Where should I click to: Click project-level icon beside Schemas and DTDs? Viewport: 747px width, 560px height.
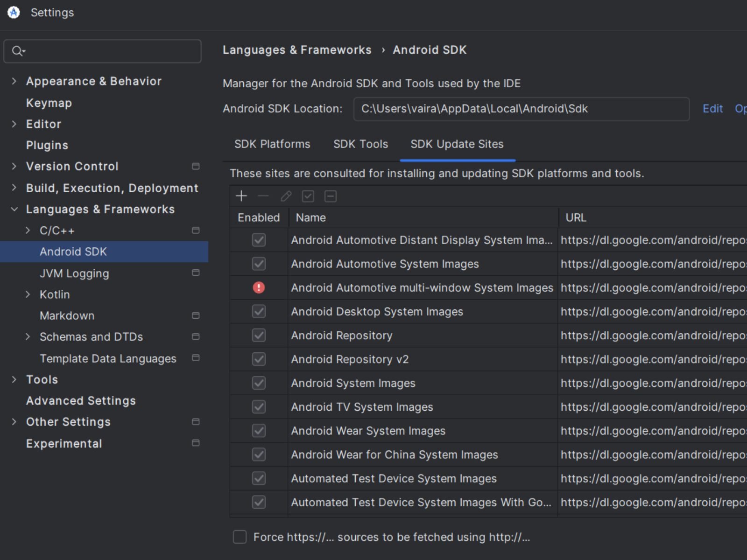pyautogui.click(x=196, y=336)
